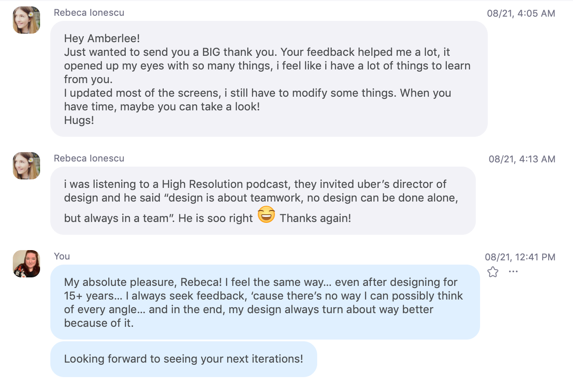
Task: Click the "Hugs!" line in the first message
Action: pyautogui.click(x=79, y=120)
